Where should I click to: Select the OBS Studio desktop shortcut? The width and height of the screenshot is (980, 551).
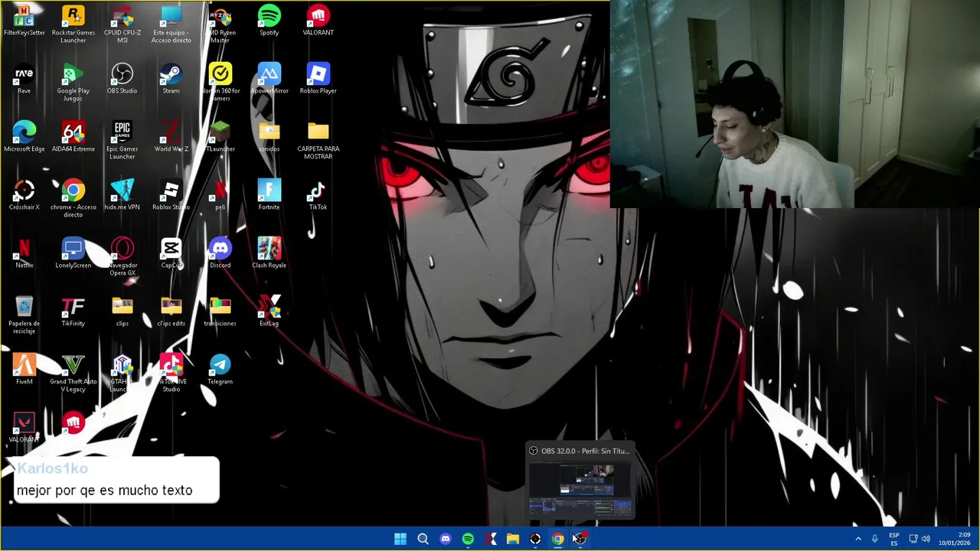(x=122, y=79)
